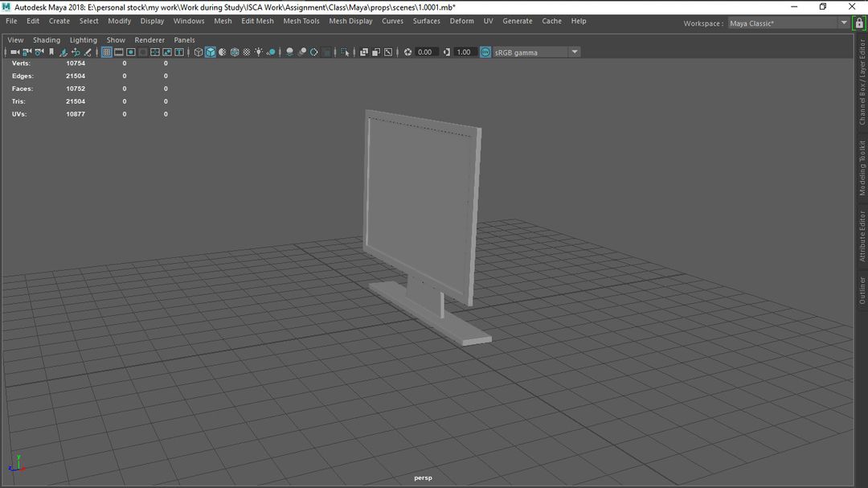This screenshot has width=868, height=488.
Task: Click the camera Bookmarks icon
Action: 51,52
